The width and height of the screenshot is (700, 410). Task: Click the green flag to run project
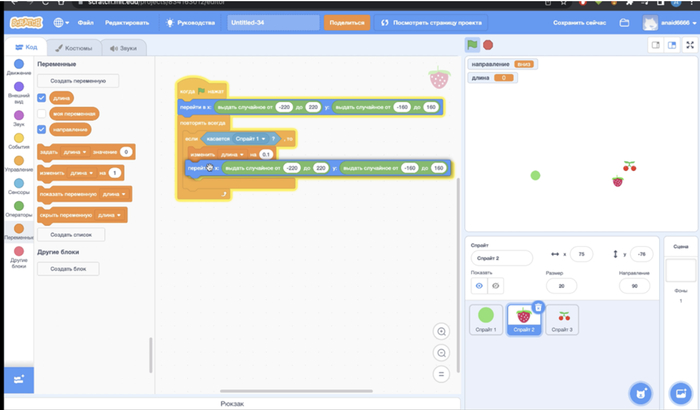click(x=472, y=45)
